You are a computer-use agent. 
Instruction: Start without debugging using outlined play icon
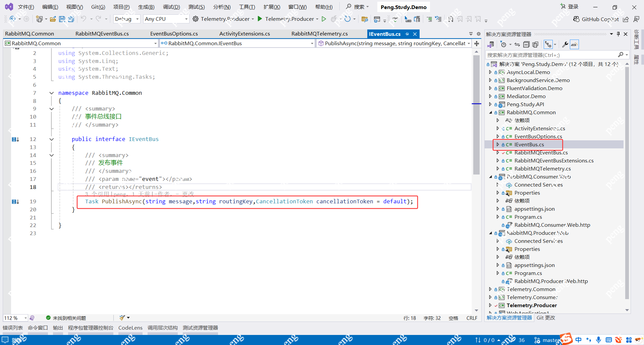(x=324, y=19)
